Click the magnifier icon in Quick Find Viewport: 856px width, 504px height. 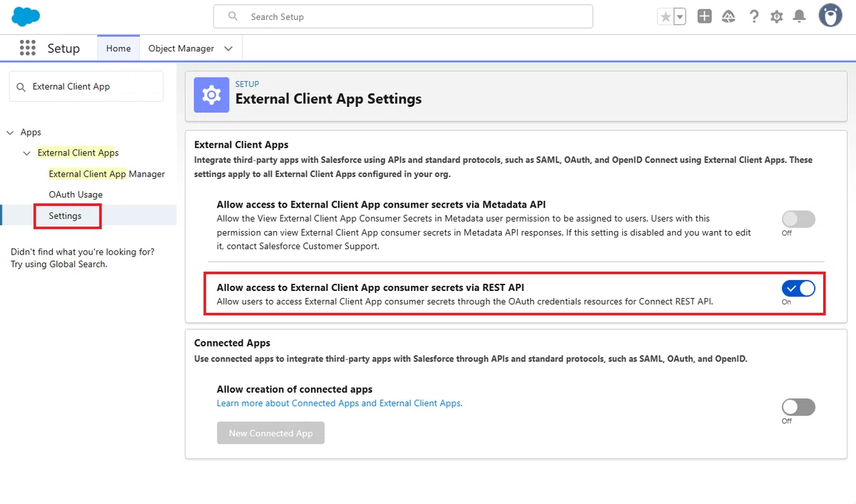[x=21, y=87]
